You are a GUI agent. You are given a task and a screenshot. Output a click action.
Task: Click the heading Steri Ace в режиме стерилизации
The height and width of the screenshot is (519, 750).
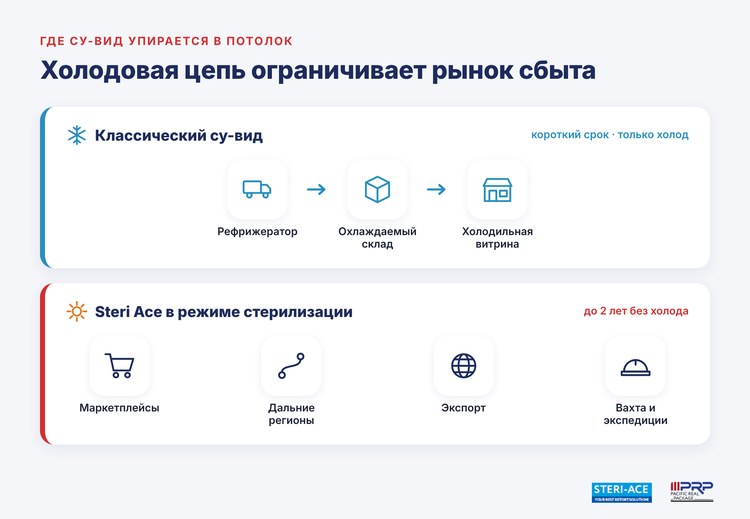(224, 312)
